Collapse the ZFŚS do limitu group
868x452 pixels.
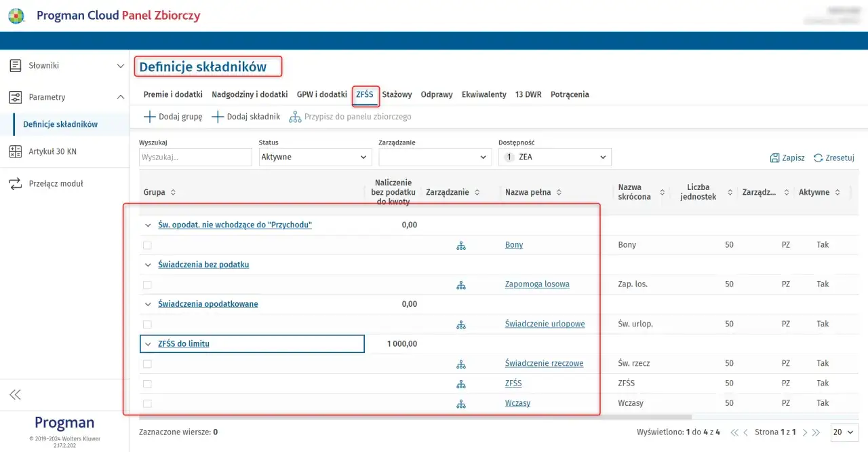(x=149, y=344)
